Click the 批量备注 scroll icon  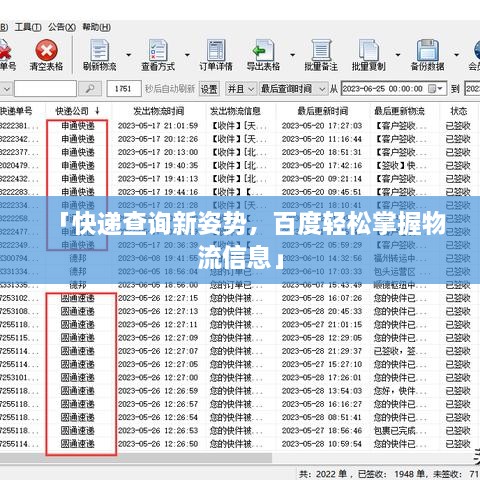point(321,50)
